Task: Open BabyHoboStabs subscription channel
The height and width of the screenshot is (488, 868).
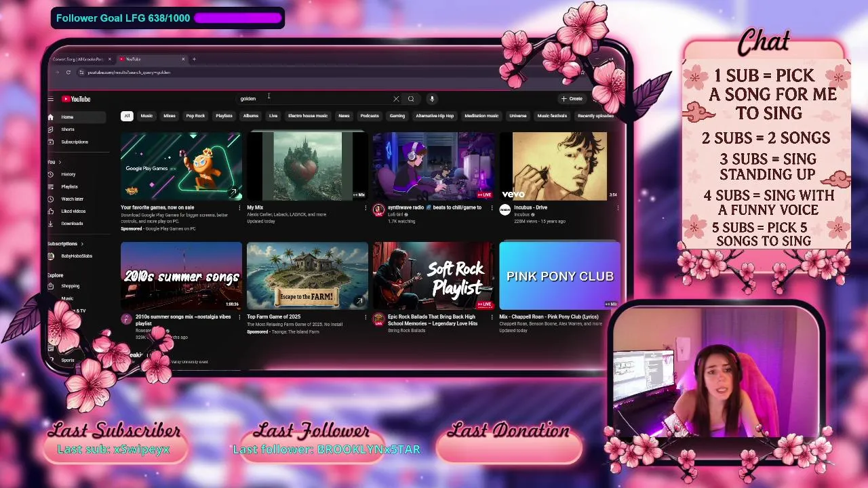Action: tap(77, 256)
